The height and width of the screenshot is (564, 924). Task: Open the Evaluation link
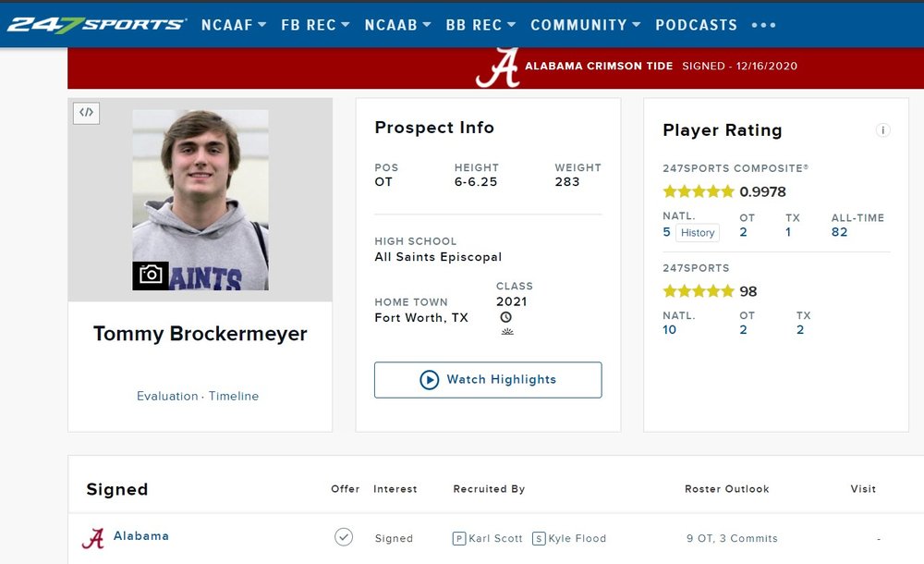click(167, 396)
